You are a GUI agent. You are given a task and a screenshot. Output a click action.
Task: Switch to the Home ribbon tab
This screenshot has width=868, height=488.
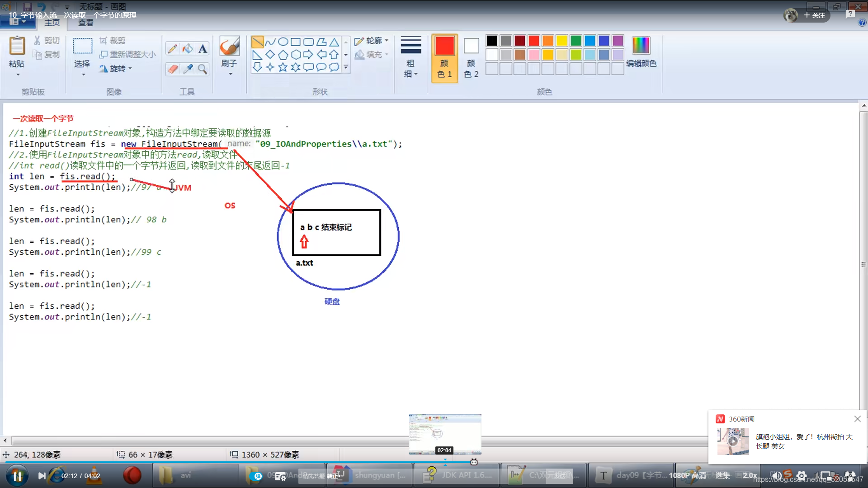(52, 23)
